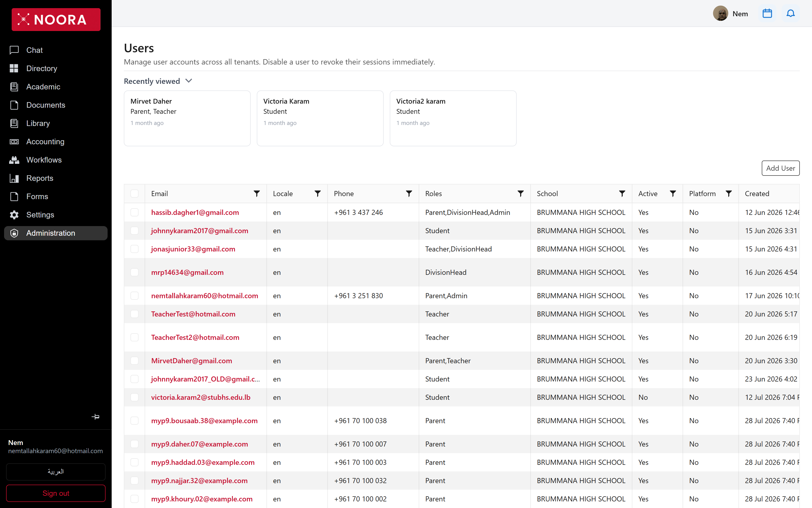Click the Workflows blocks icon
The width and height of the screenshot is (812, 508).
point(14,160)
